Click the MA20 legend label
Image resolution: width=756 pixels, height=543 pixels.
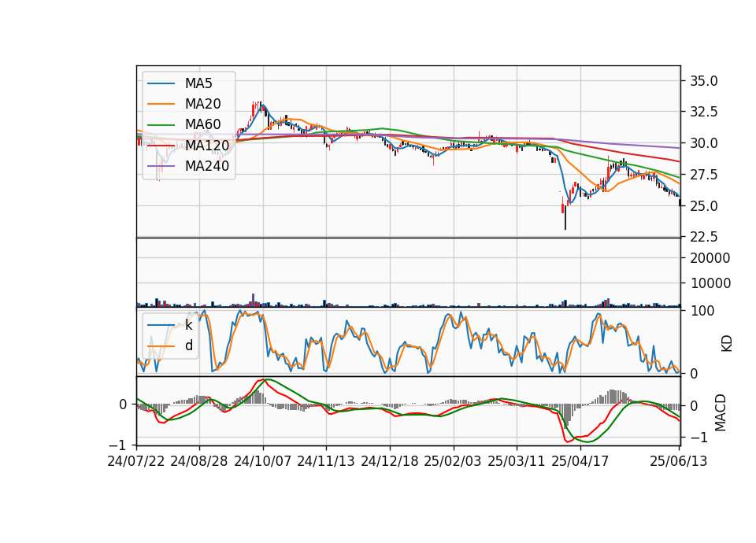pyautogui.click(x=202, y=104)
